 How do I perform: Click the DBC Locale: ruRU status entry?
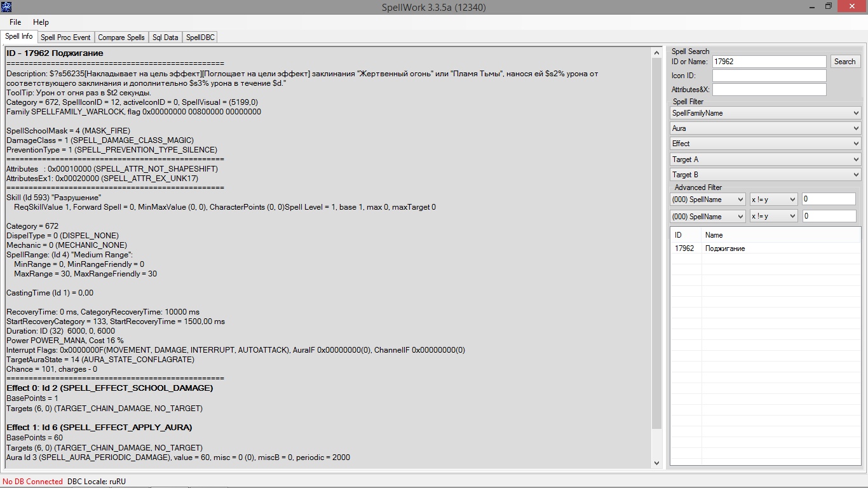97,482
